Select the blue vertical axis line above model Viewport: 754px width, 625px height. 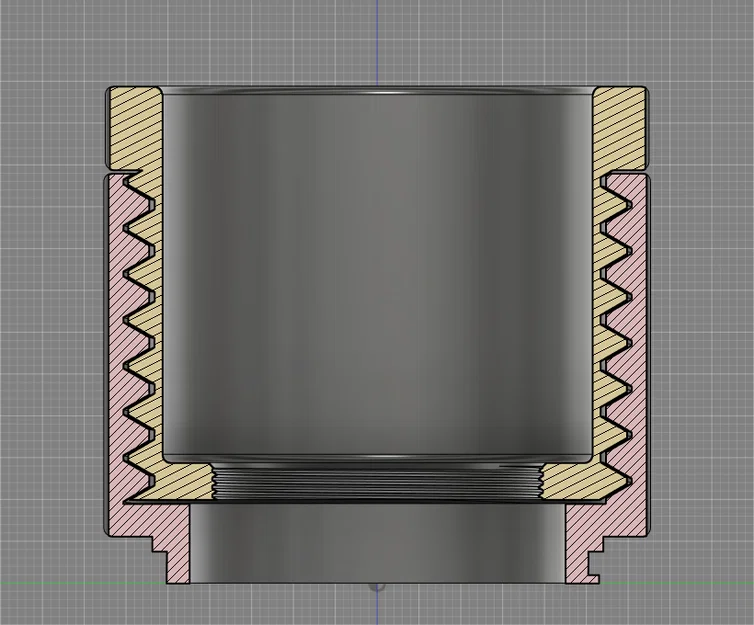click(x=377, y=42)
